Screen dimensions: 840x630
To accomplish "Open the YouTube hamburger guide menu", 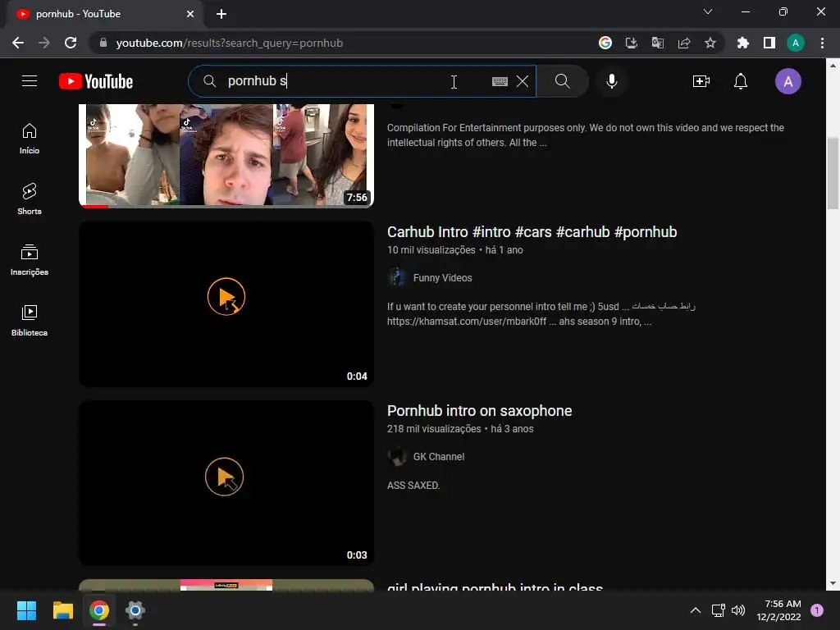I will pos(30,81).
